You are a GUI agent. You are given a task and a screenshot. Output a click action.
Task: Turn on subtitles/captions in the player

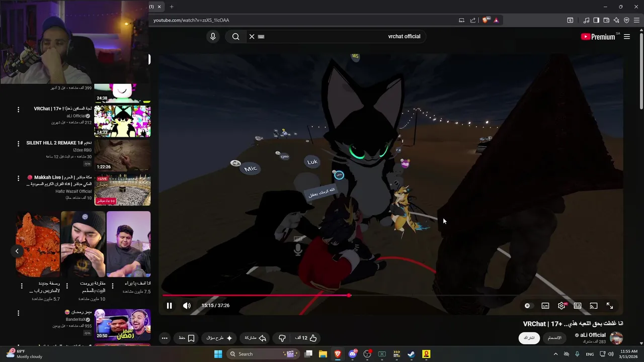[545, 306]
